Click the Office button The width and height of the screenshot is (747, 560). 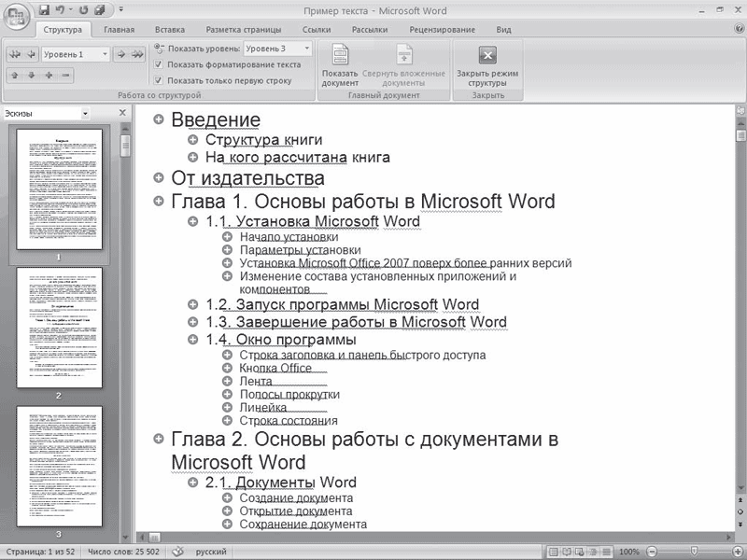pos(16,17)
